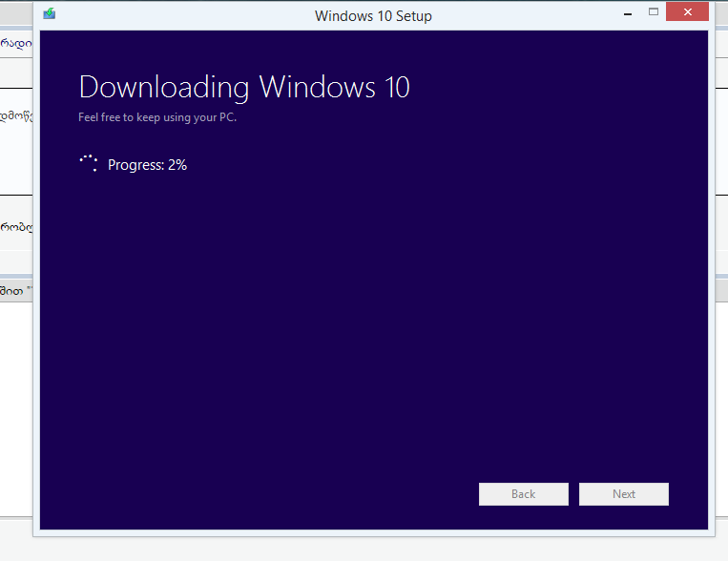728x561 pixels.
Task: Close the Windows 10 Setup window
Action: (x=687, y=11)
